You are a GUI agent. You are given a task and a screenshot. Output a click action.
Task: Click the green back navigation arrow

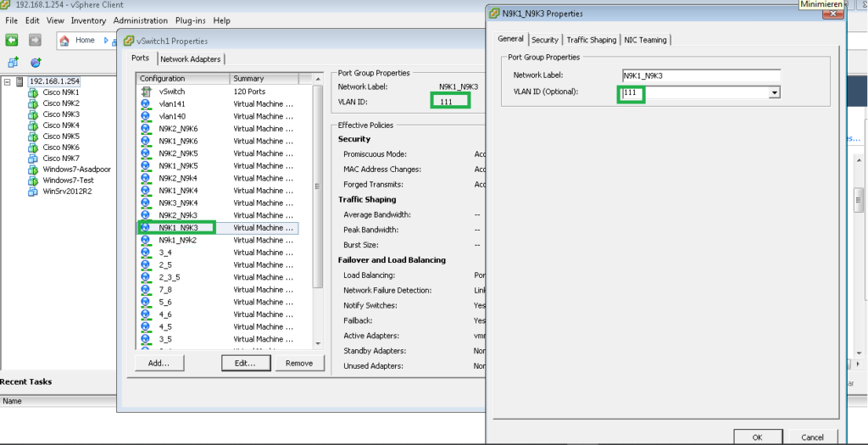[12, 41]
